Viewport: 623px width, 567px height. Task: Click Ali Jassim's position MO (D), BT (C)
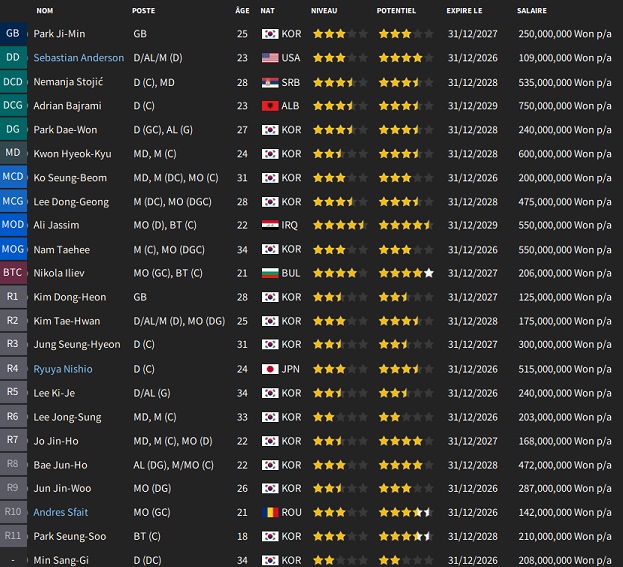tap(165, 225)
